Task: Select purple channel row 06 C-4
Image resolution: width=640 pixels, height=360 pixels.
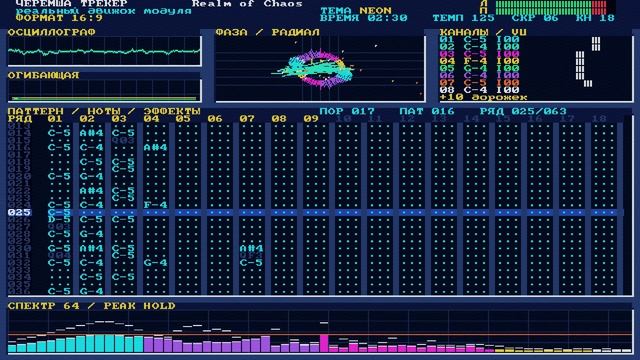Action: coord(479,76)
